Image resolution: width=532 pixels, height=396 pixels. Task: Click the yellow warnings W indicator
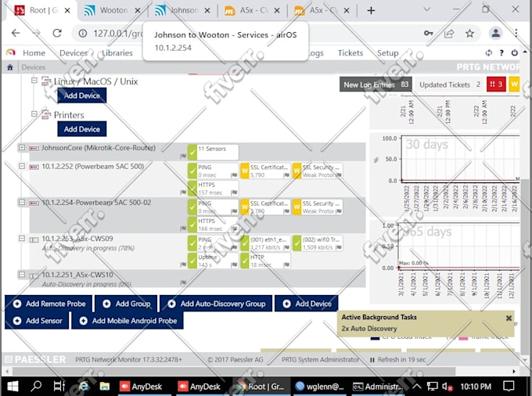tap(514, 85)
